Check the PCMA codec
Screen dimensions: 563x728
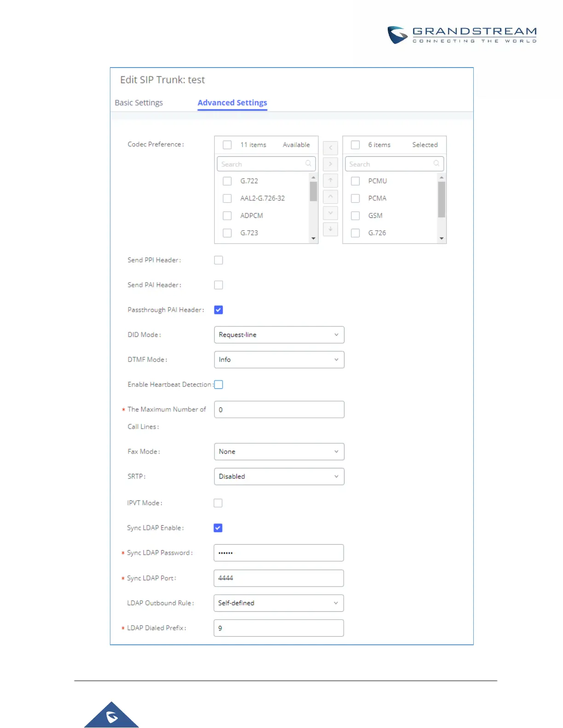coord(355,199)
